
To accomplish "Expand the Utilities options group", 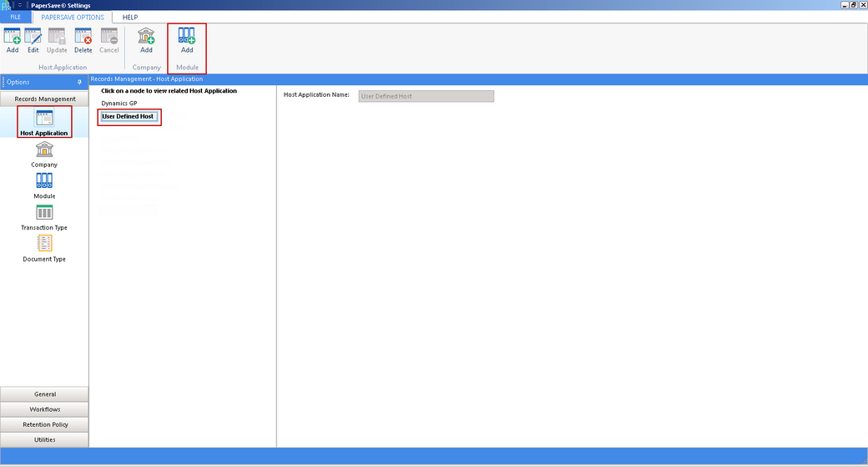I will pos(45,439).
